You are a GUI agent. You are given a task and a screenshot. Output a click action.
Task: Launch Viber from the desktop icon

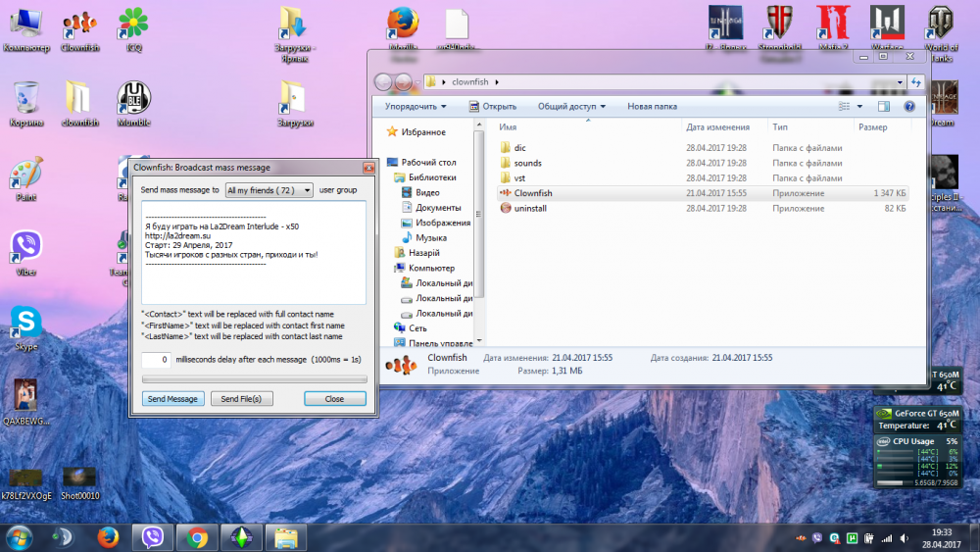pos(25,248)
